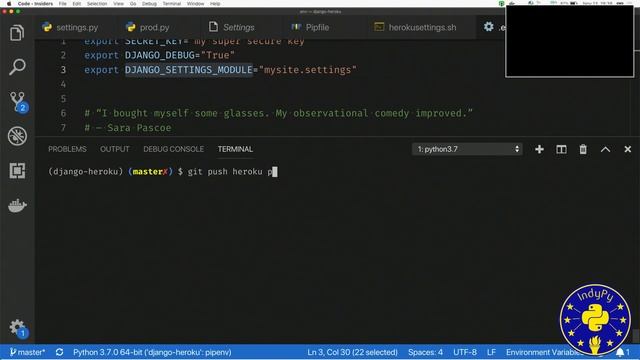This screenshot has height=360, width=640.
Task: Select the TERMINAL panel tab
Action: tap(235, 149)
